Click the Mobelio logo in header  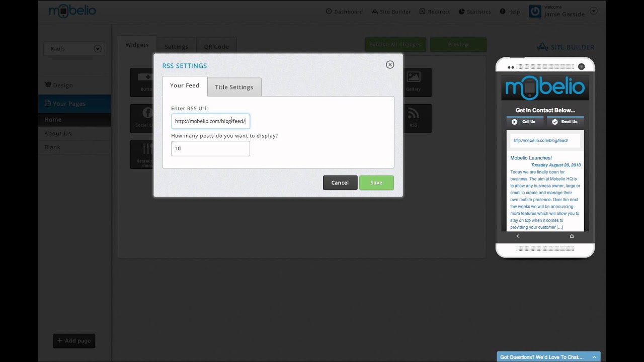click(x=72, y=11)
